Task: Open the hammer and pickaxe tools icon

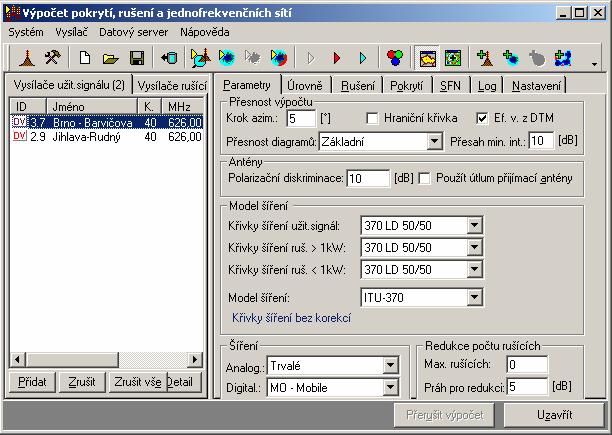Action: point(52,58)
